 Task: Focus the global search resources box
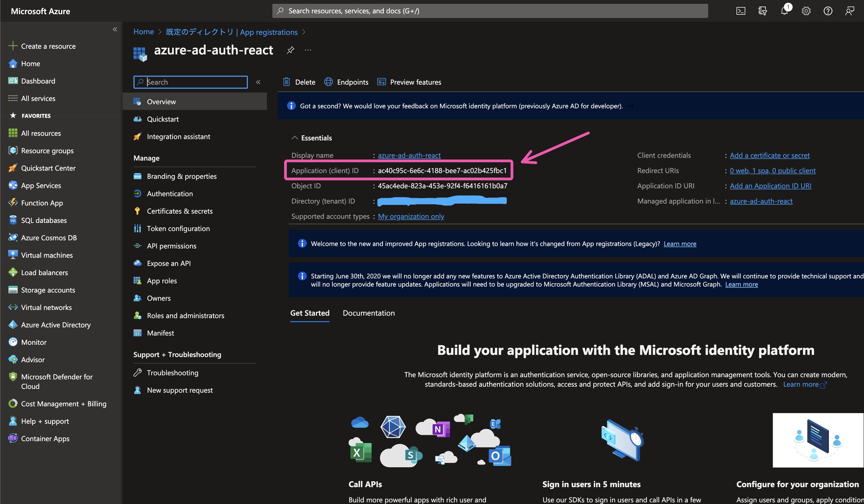click(x=490, y=11)
